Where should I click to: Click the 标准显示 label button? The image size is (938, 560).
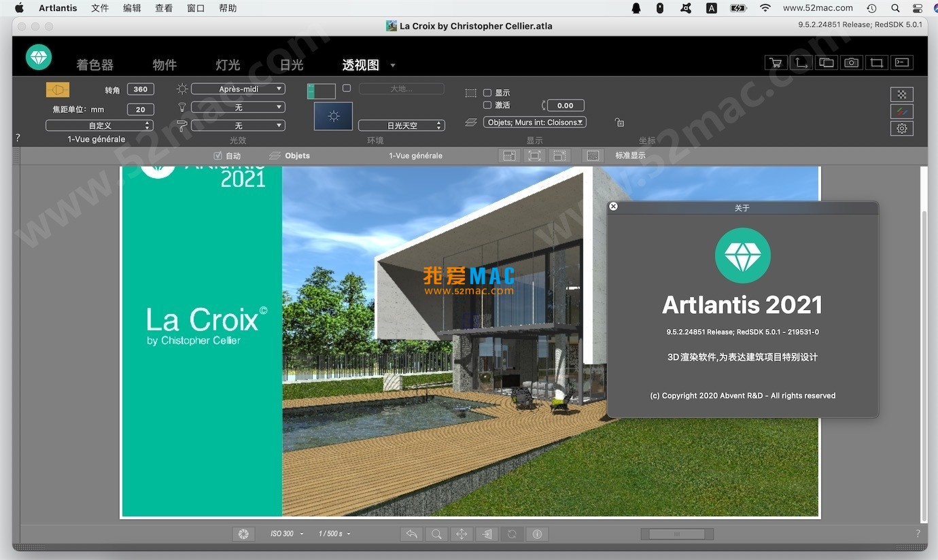(630, 156)
